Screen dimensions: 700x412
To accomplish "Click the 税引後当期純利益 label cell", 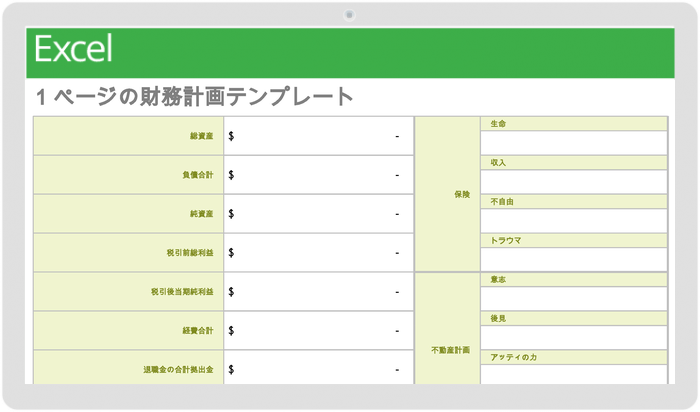I will click(x=129, y=291).
